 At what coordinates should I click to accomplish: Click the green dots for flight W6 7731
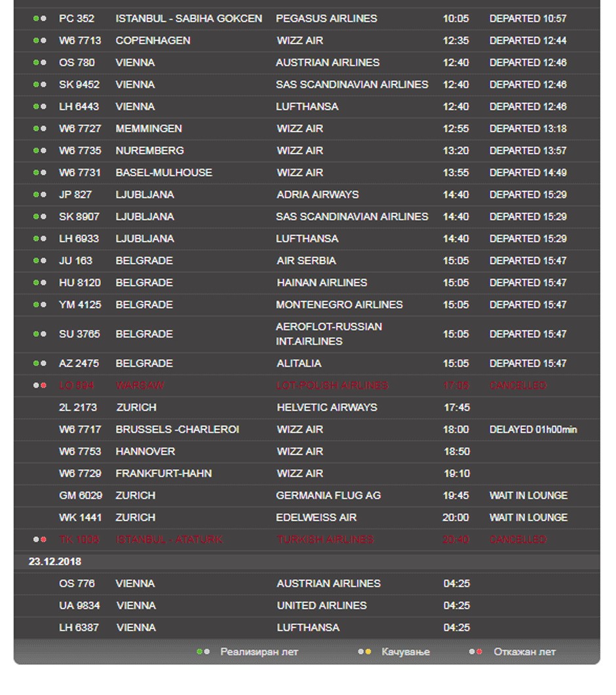point(40,172)
